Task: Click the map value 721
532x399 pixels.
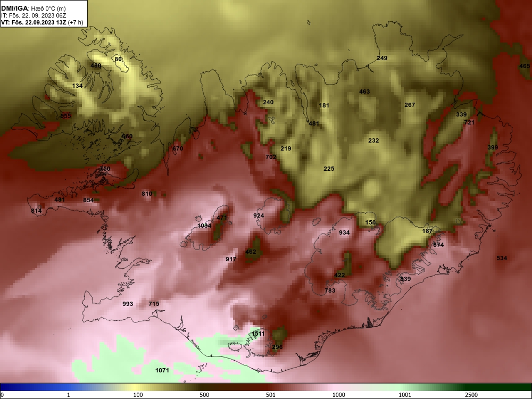Action: [x=469, y=122]
